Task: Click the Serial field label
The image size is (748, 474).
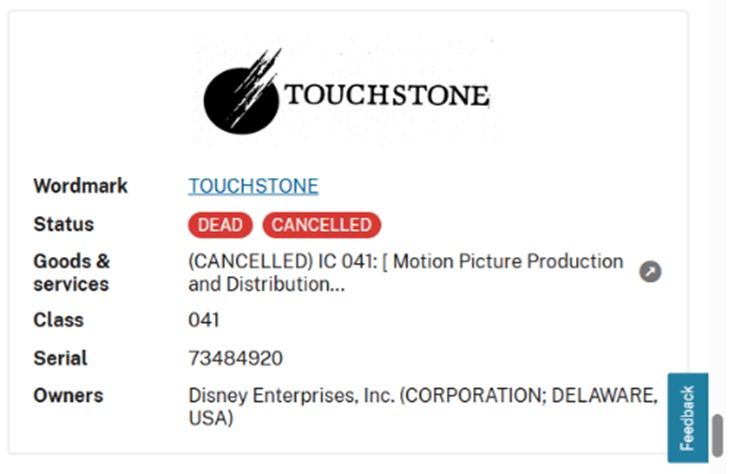Action: tap(60, 358)
